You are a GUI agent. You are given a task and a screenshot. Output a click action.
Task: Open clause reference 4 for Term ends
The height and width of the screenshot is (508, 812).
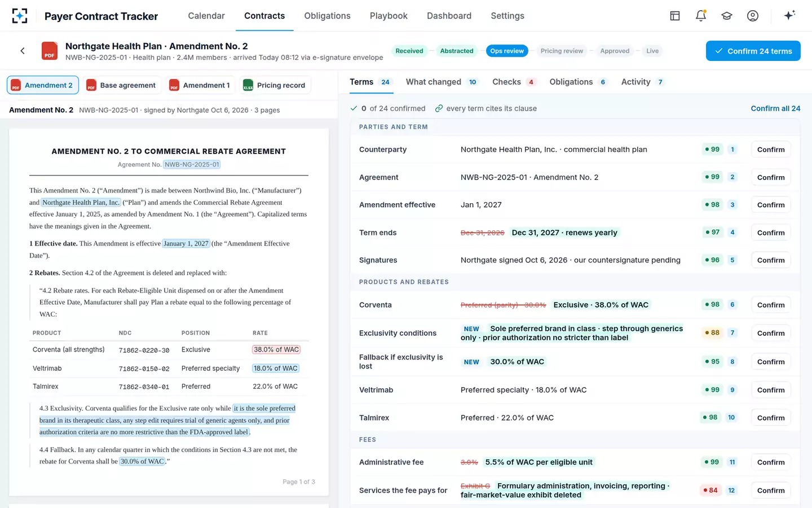point(732,233)
